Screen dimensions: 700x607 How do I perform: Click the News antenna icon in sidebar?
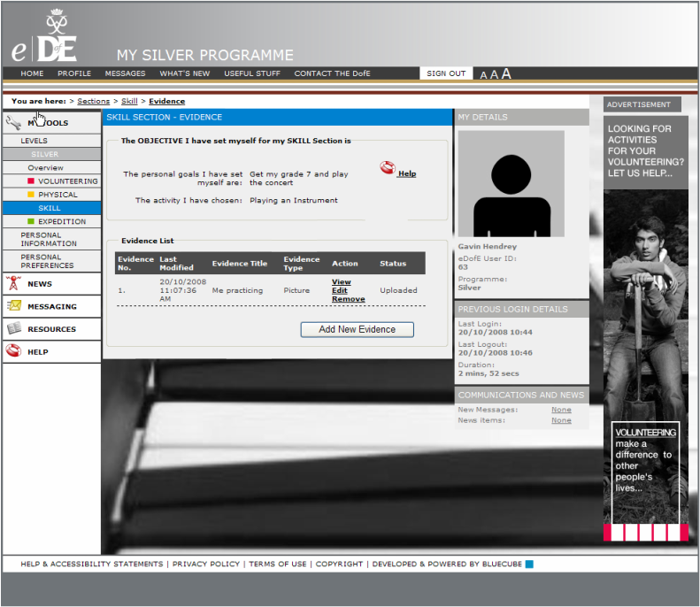14,284
